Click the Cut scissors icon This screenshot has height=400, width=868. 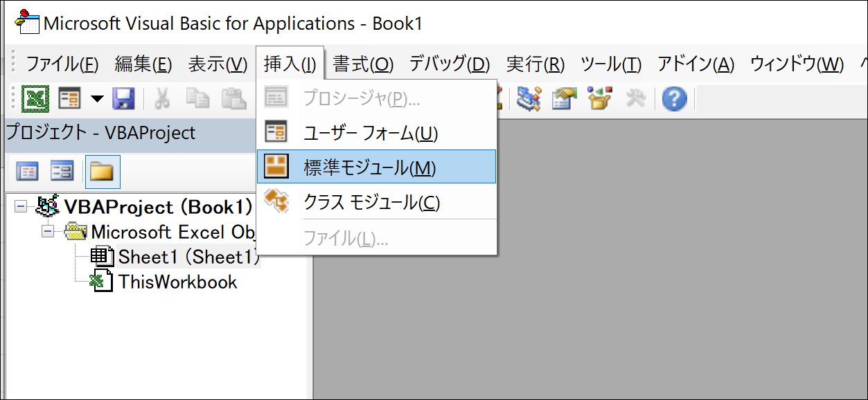[161, 98]
